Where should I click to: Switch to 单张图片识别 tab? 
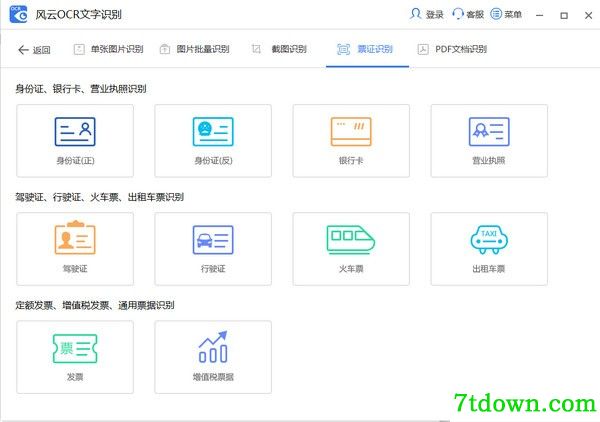(117, 49)
